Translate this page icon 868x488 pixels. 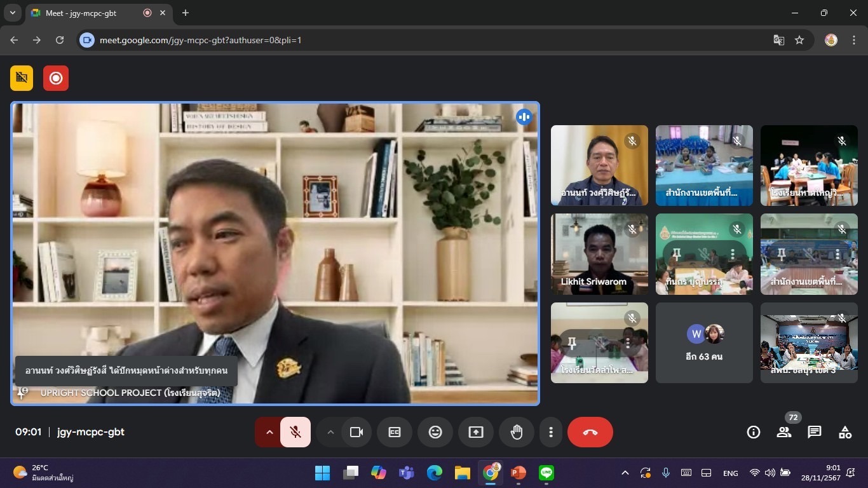click(778, 40)
